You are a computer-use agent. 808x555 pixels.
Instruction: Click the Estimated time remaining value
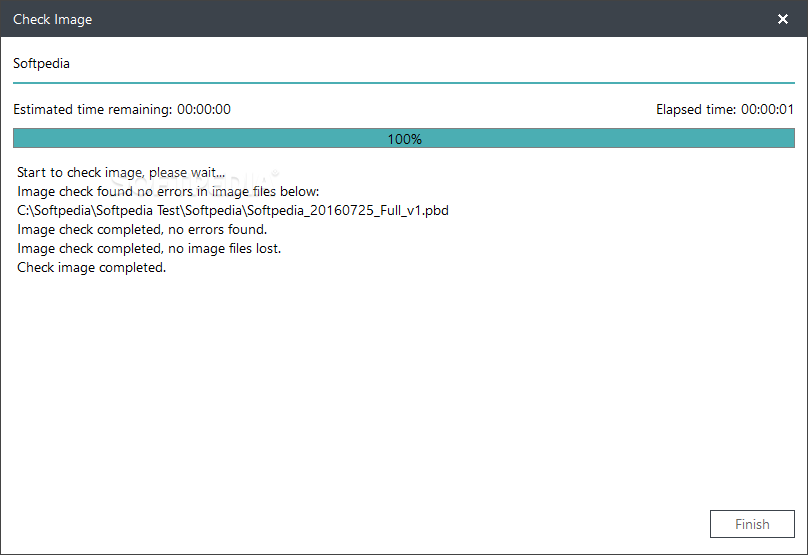[204, 109]
